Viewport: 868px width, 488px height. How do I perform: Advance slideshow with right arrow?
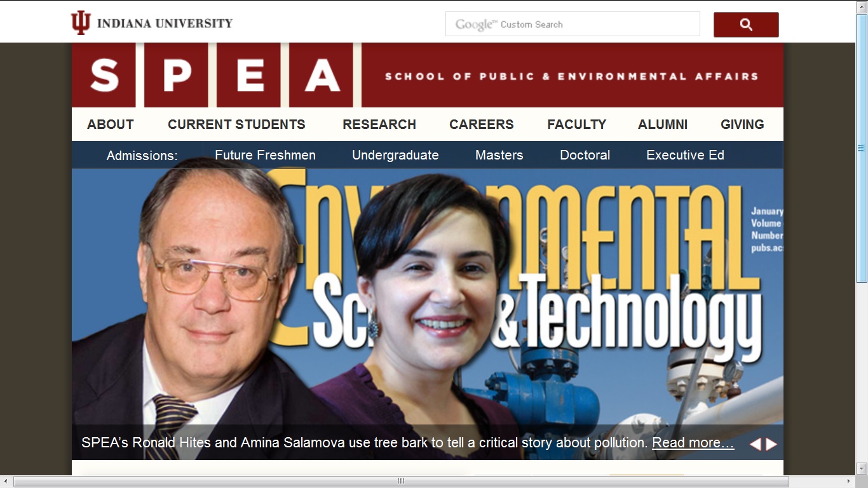[771, 444]
